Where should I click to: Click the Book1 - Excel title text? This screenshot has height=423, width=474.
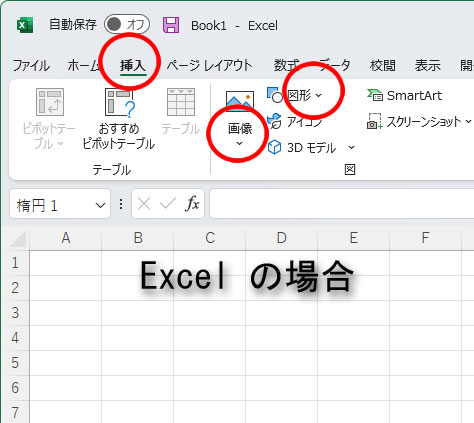click(234, 25)
